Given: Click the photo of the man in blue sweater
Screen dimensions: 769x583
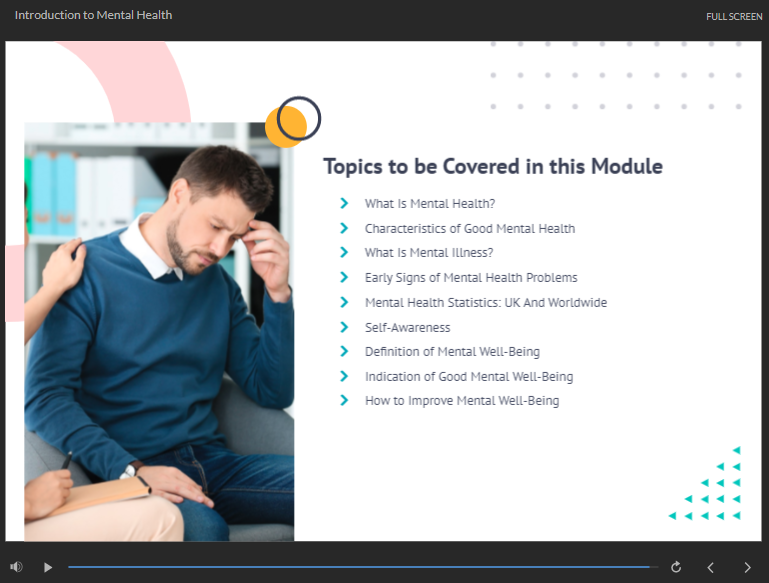Looking at the screenshot, I should (159, 332).
